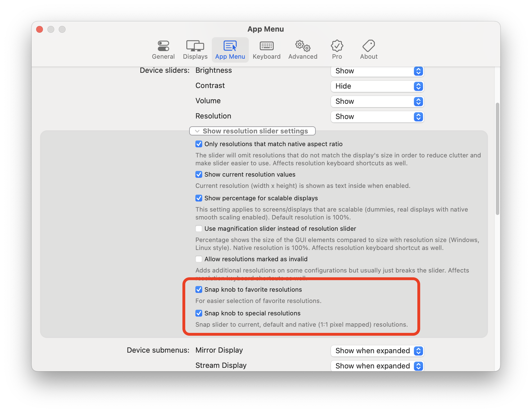Click the Brightness label under Device sliders
The image size is (532, 413).
point(213,71)
